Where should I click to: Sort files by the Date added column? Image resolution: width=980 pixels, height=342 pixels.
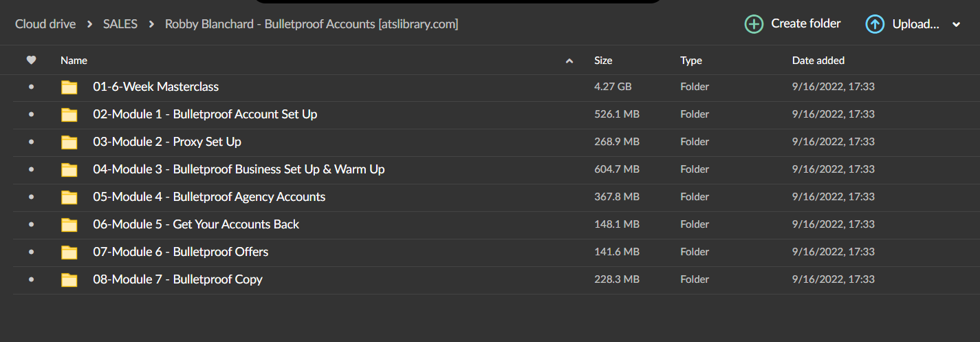point(818,61)
